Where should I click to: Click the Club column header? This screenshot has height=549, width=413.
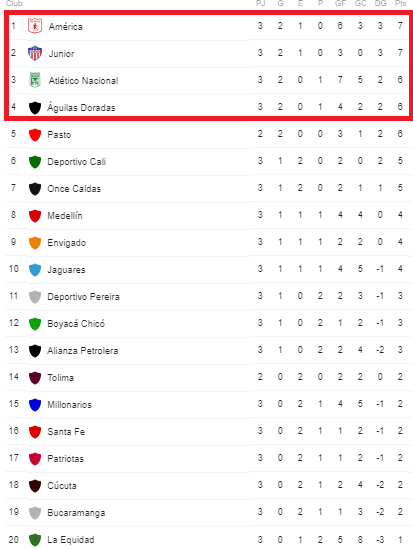[x=14, y=4]
